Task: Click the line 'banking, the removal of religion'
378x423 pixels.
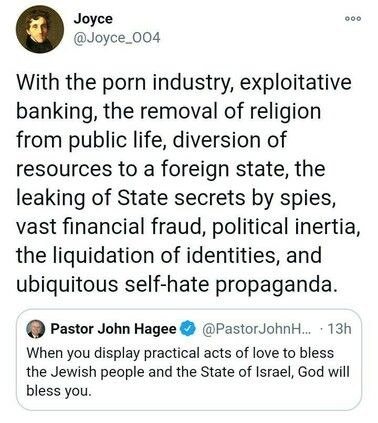Action: (169, 112)
